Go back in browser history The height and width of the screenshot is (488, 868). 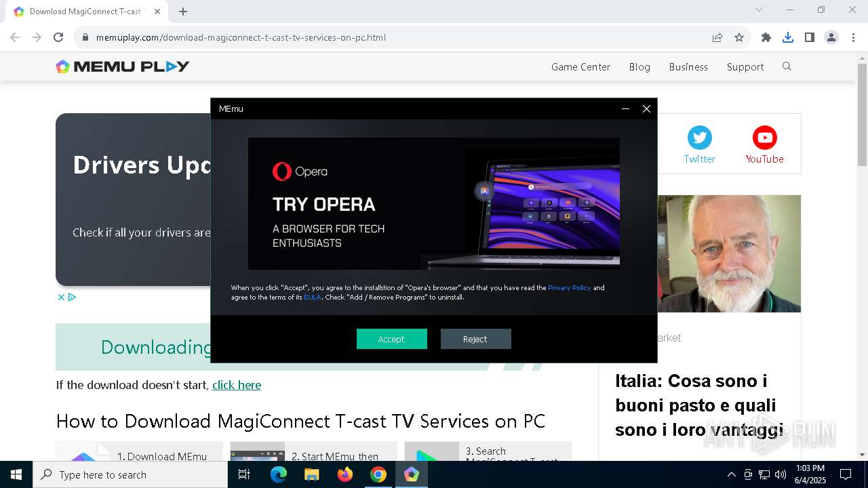pyautogui.click(x=15, y=37)
